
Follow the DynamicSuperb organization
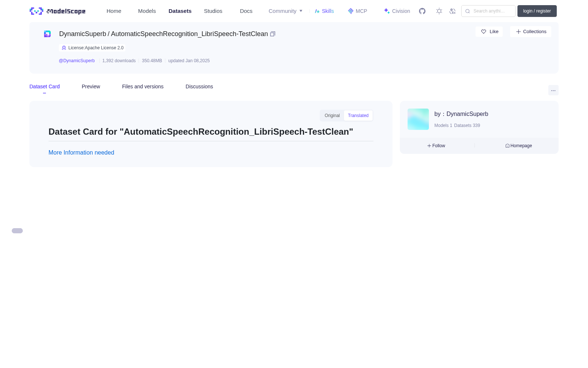pos(436,146)
